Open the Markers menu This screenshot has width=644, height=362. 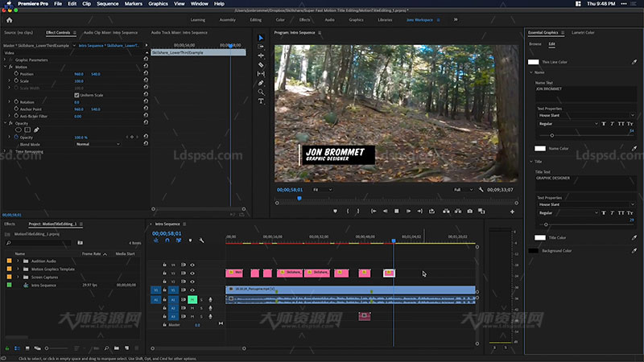(134, 4)
